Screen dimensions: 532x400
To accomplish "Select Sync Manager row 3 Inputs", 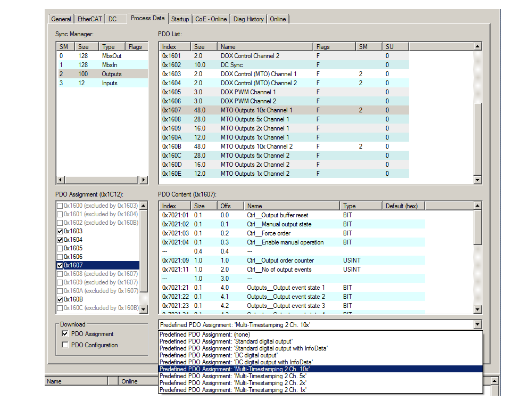I will (103, 83).
